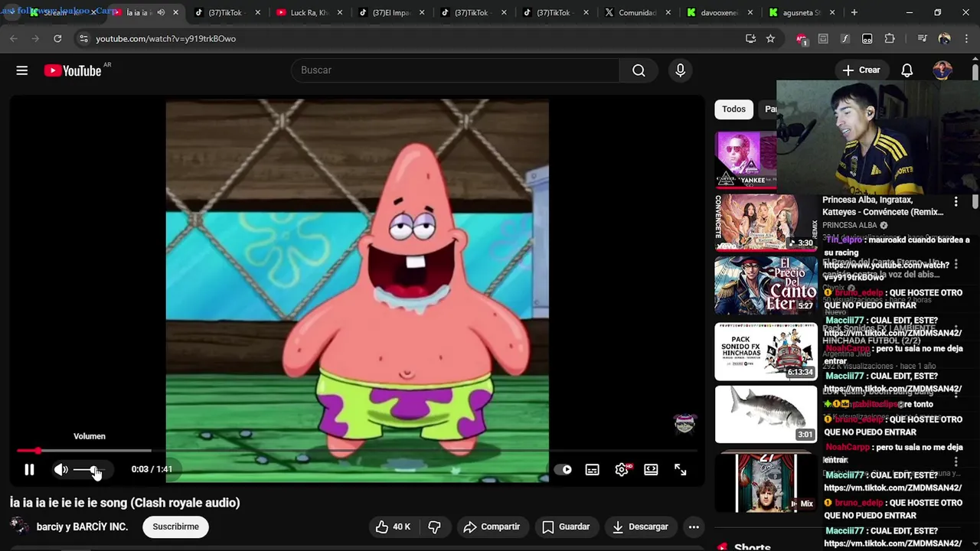Open the Mix playlist thumbnail
Screen dimensions: 980x551
point(766,482)
